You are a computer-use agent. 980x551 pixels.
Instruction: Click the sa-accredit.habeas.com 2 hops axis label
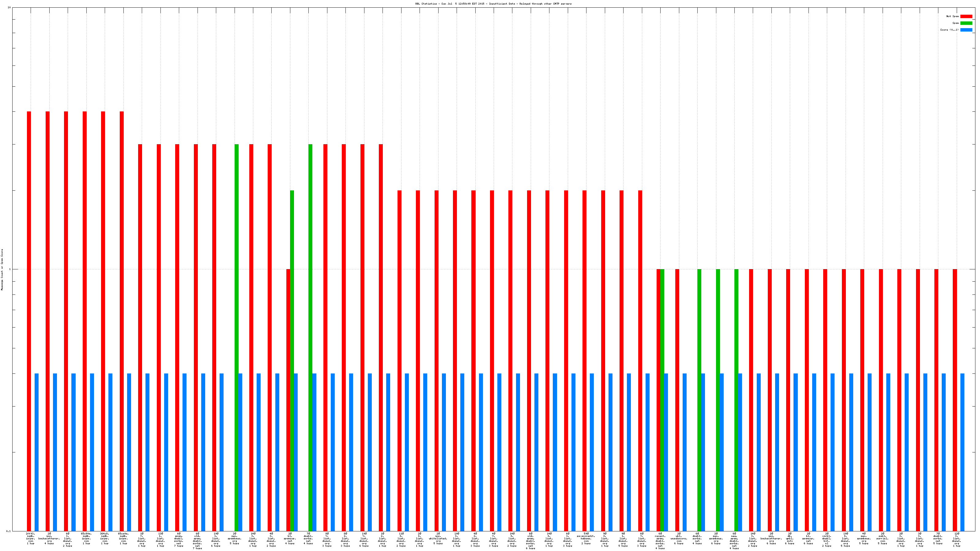[586, 538]
